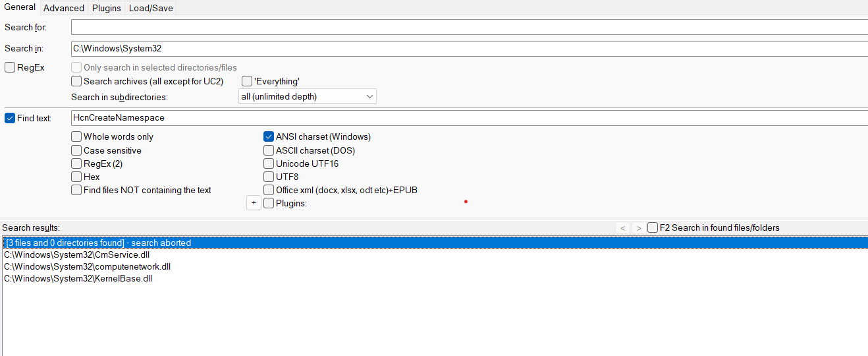Click the next result arrow button
Image resolution: width=868 pixels, height=356 pixels.
pyautogui.click(x=637, y=227)
